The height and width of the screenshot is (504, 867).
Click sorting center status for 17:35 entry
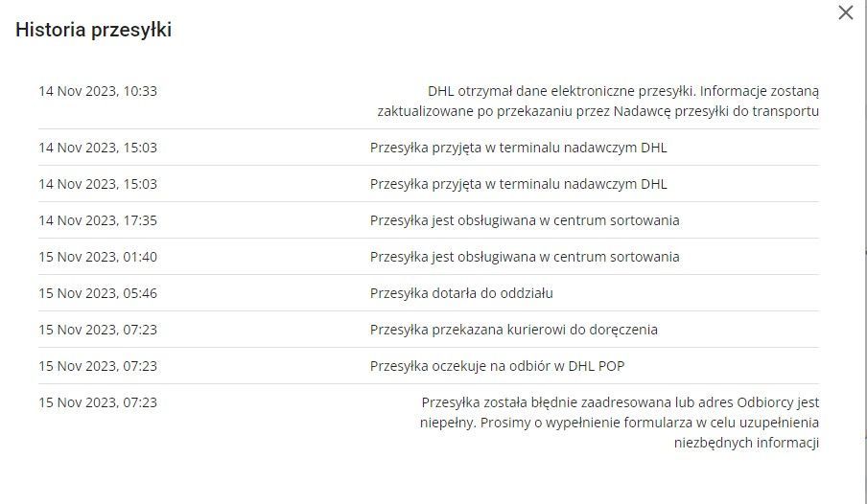tap(525, 220)
